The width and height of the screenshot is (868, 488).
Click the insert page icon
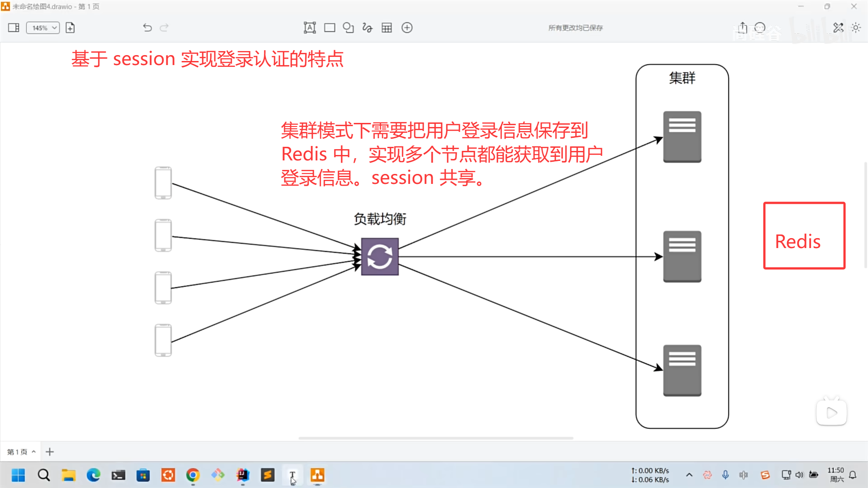(70, 28)
